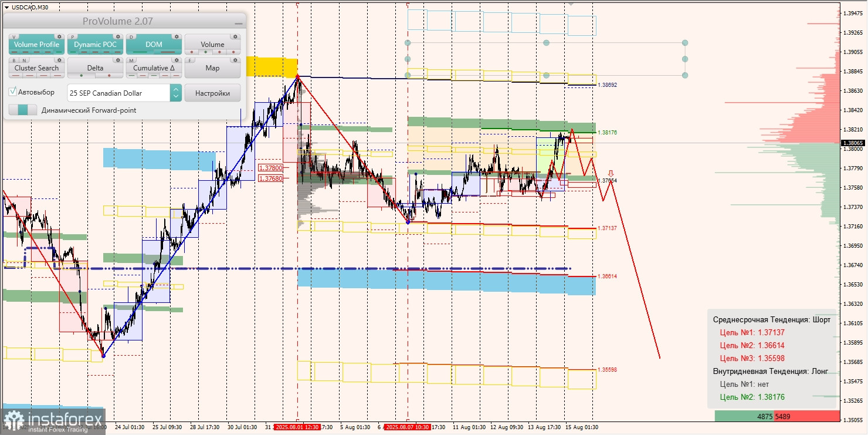Toggle the DOM button
Viewport: 868px width, 435px height.
tap(154, 44)
